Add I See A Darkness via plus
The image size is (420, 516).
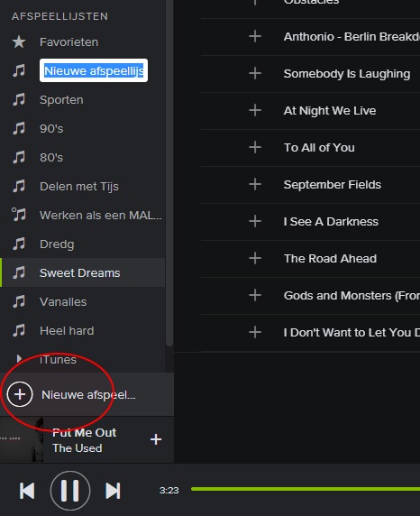pyautogui.click(x=255, y=221)
